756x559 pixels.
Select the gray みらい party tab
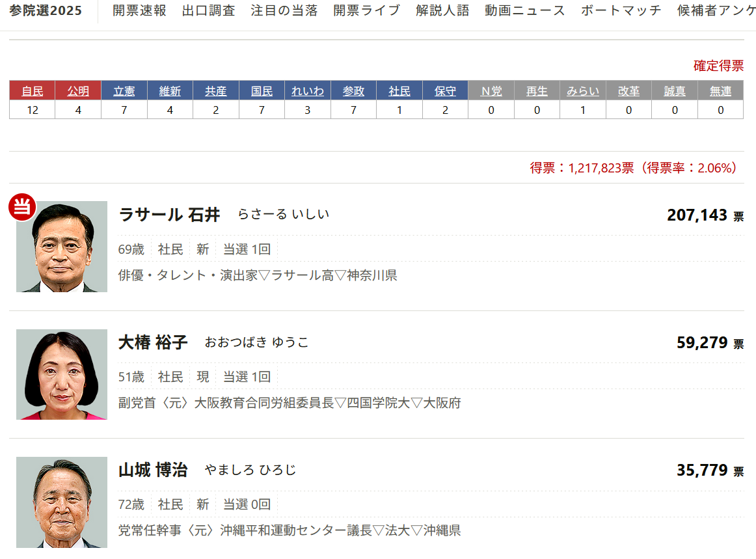582,91
